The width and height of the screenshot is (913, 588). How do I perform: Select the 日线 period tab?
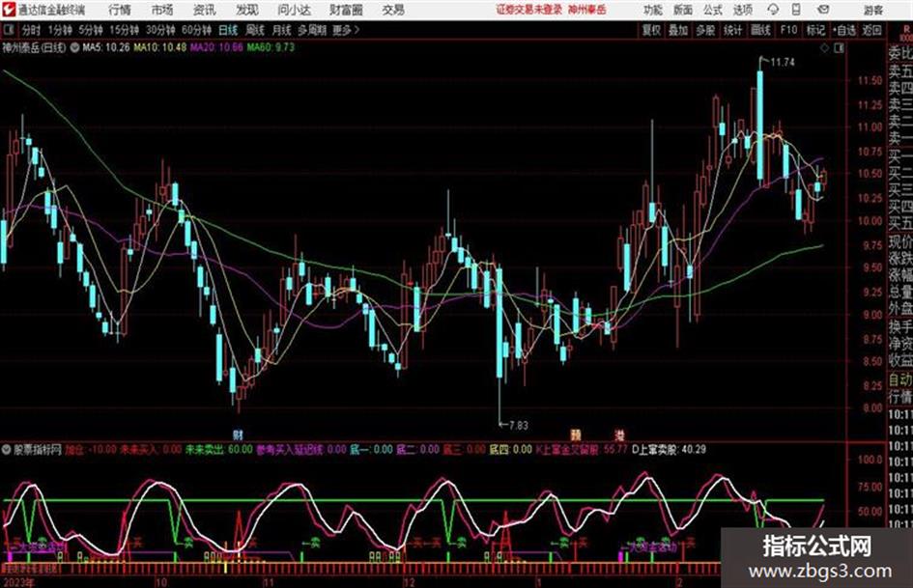click(x=228, y=30)
